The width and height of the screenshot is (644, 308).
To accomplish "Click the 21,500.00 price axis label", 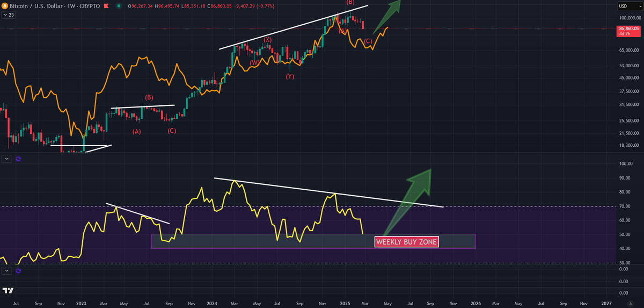I will click(630, 133).
